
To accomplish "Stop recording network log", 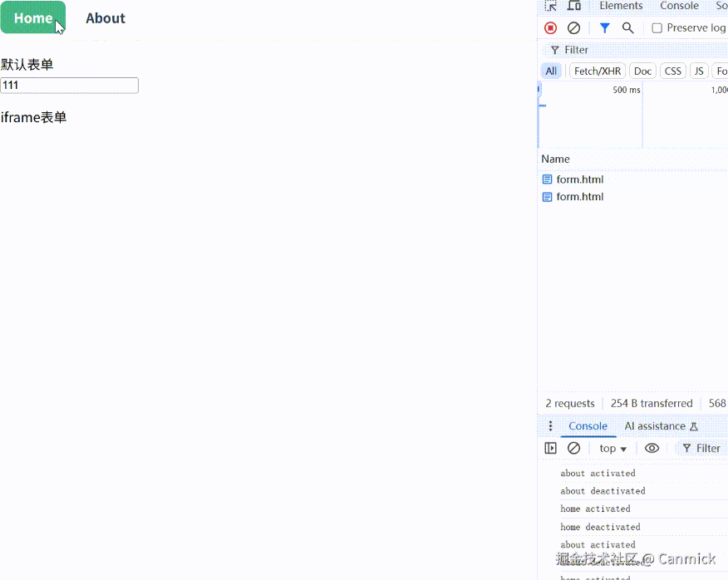I will 551,28.
